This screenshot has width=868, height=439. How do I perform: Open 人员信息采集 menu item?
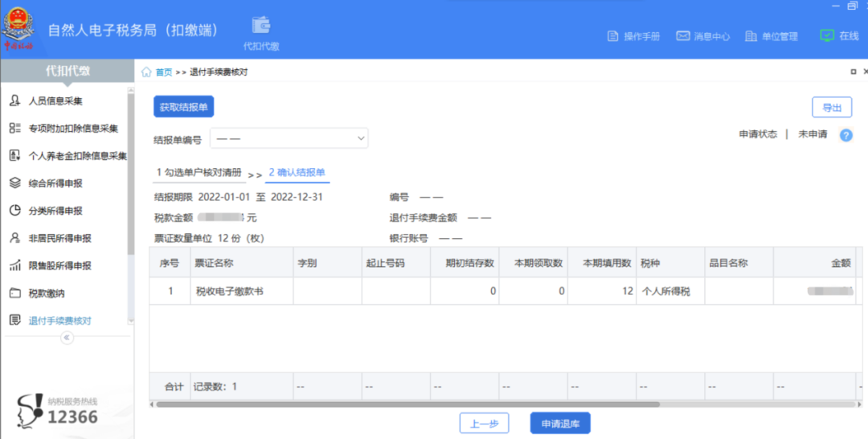click(55, 101)
